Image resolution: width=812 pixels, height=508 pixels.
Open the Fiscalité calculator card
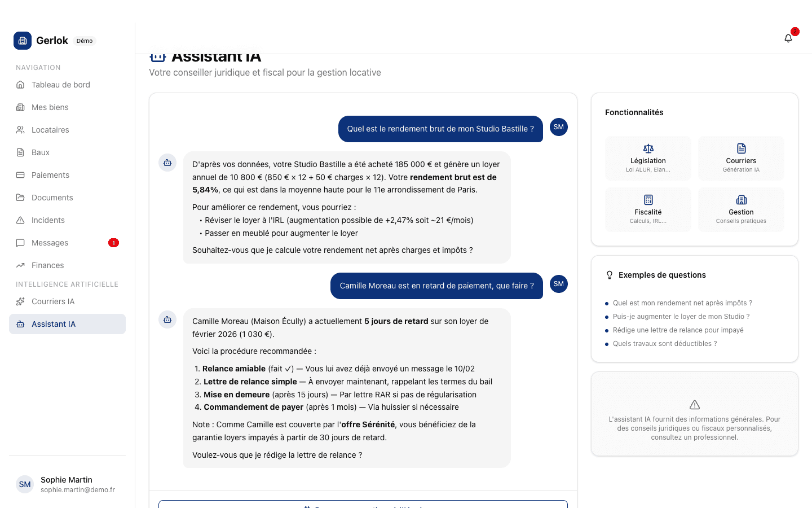point(648,209)
